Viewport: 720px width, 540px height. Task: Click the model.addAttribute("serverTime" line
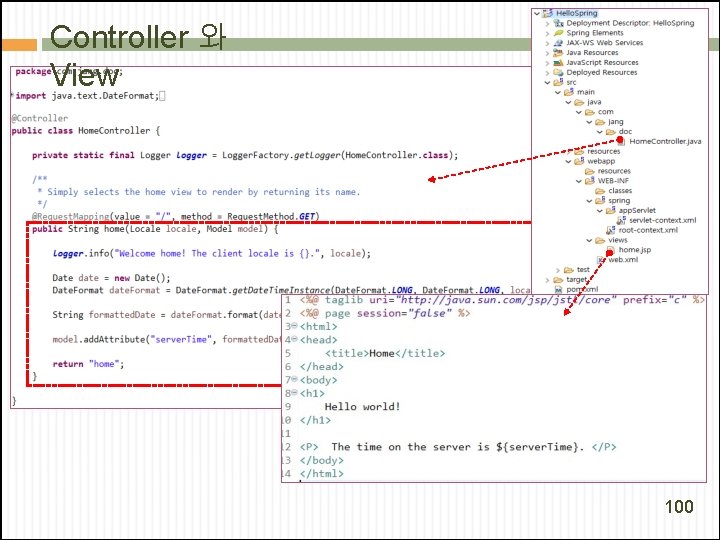coord(167,339)
